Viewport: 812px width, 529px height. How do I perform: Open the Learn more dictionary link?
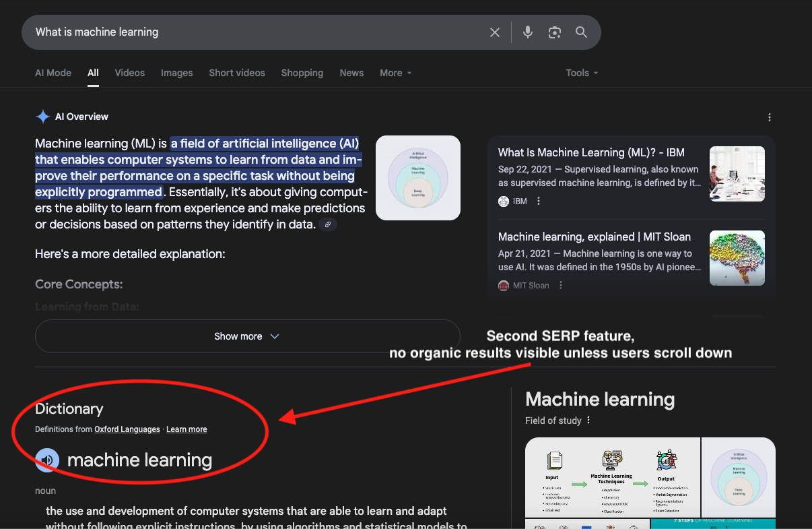tap(187, 429)
